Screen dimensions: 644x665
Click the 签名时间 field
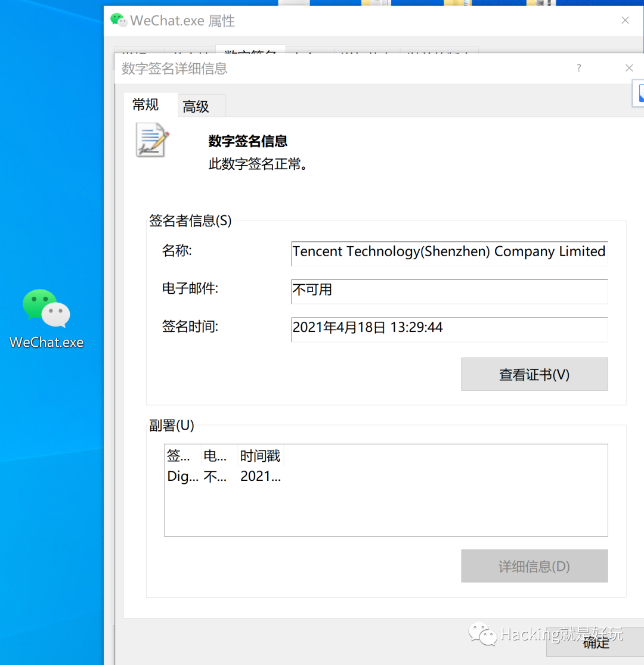click(449, 330)
